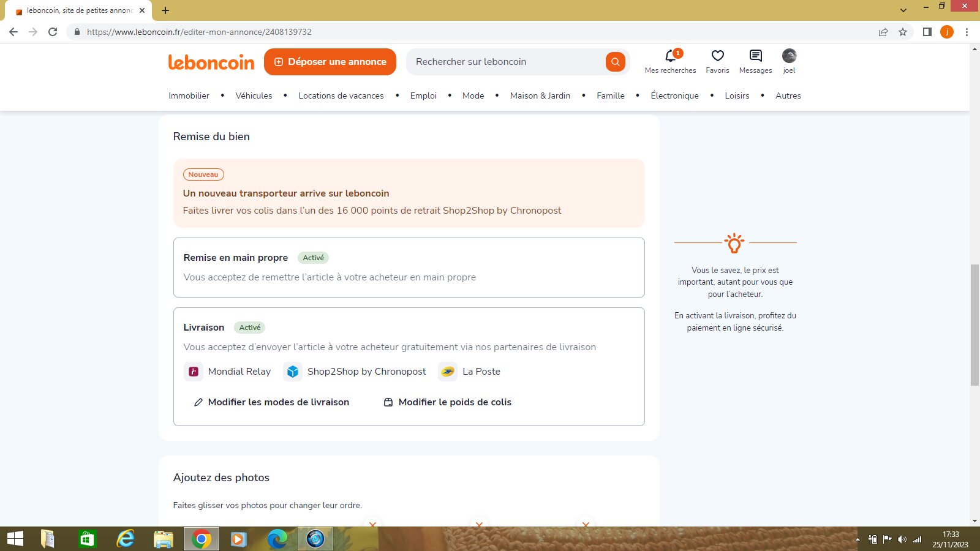The image size is (980, 551).
Task: Open Microsoft Edge from taskbar
Action: pos(277,539)
